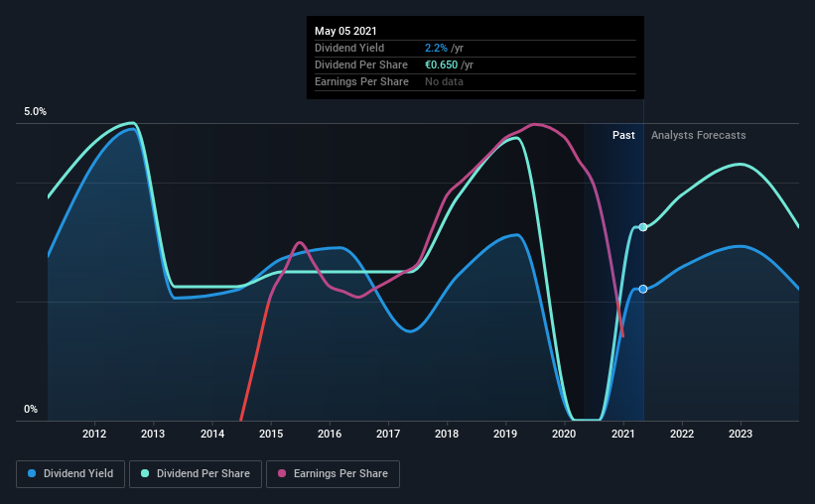Viewport: 815px width, 504px height.
Task: Click the '€0.650' dividend per share value
Action: [x=441, y=64]
